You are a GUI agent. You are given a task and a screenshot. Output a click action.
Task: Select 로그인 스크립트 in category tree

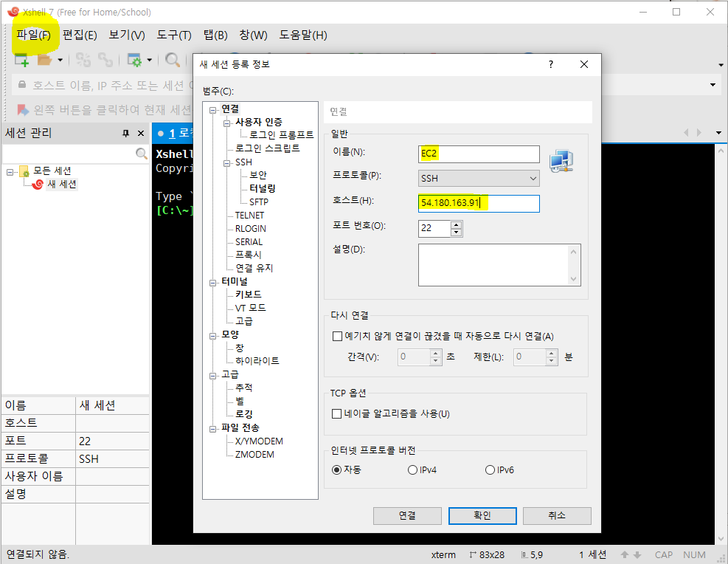268,148
